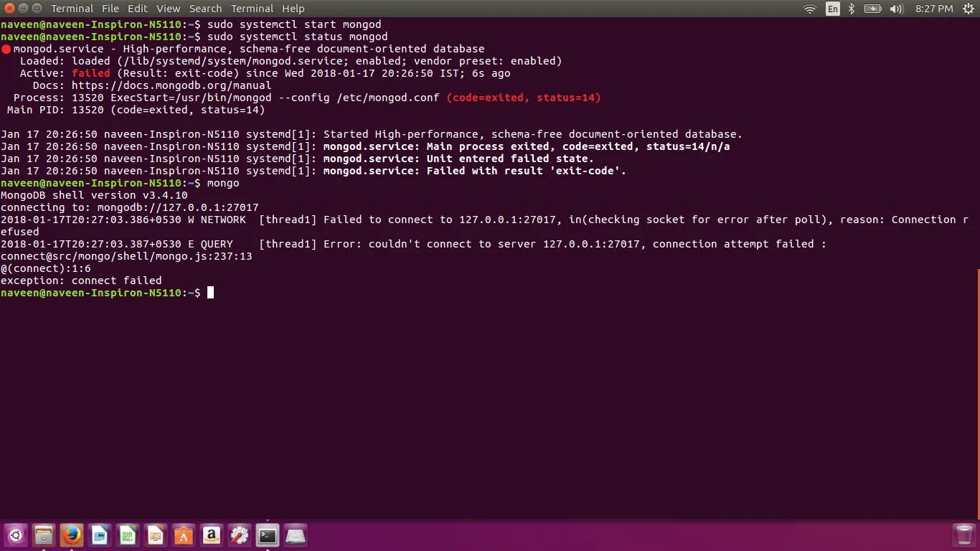The height and width of the screenshot is (551, 980).
Task: Open LibreOffice Calc spreadsheet
Action: 128,535
